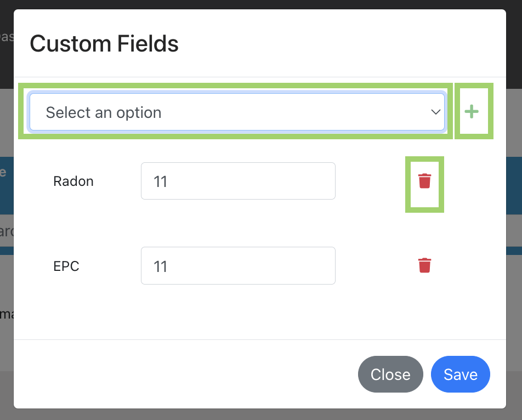The image size is (522, 420).
Task: Place cursor after 11 in EPC box
Action: (x=168, y=266)
